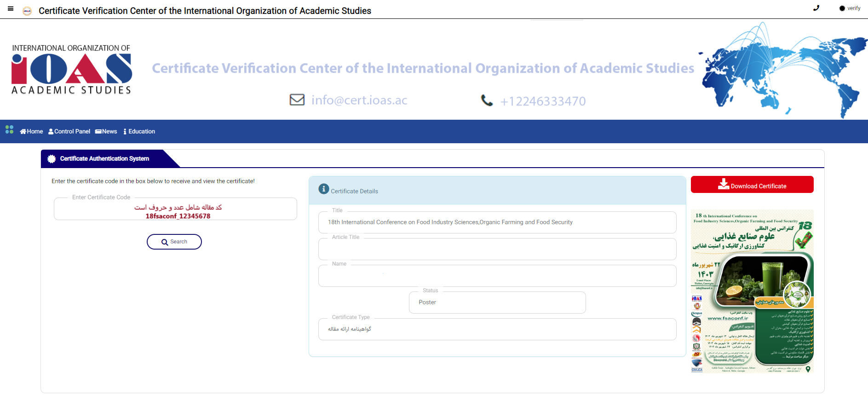The height and width of the screenshot is (408, 868).
Task: Click the Certificate Type field
Action: pyautogui.click(x=497, y=329)
